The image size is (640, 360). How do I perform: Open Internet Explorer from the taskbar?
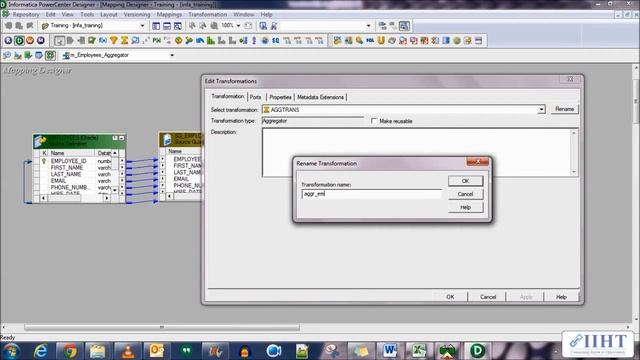pos(41,351)
